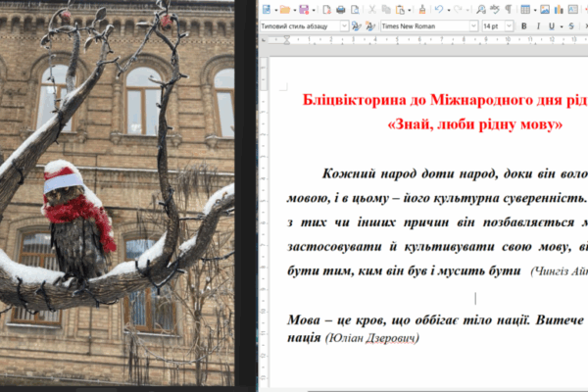Expand the paragraph style dropdown
Screen dimensions: 588x392
(x=345, y=26)
